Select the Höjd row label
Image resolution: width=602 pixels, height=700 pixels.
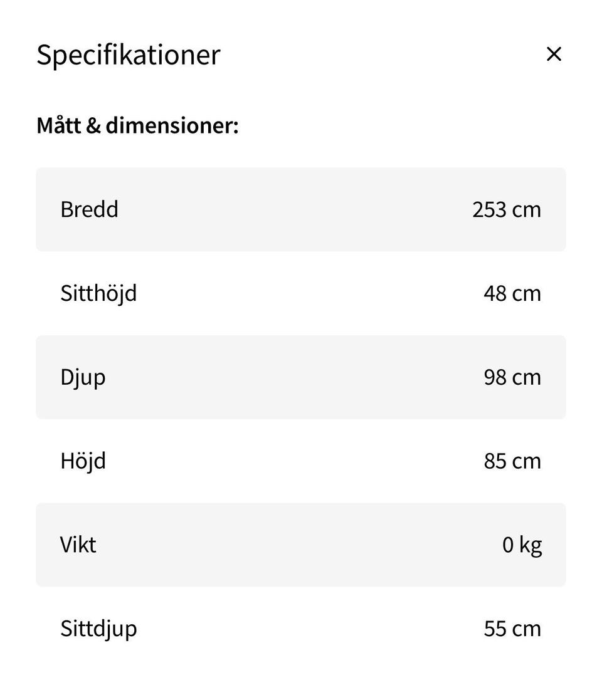83,461
